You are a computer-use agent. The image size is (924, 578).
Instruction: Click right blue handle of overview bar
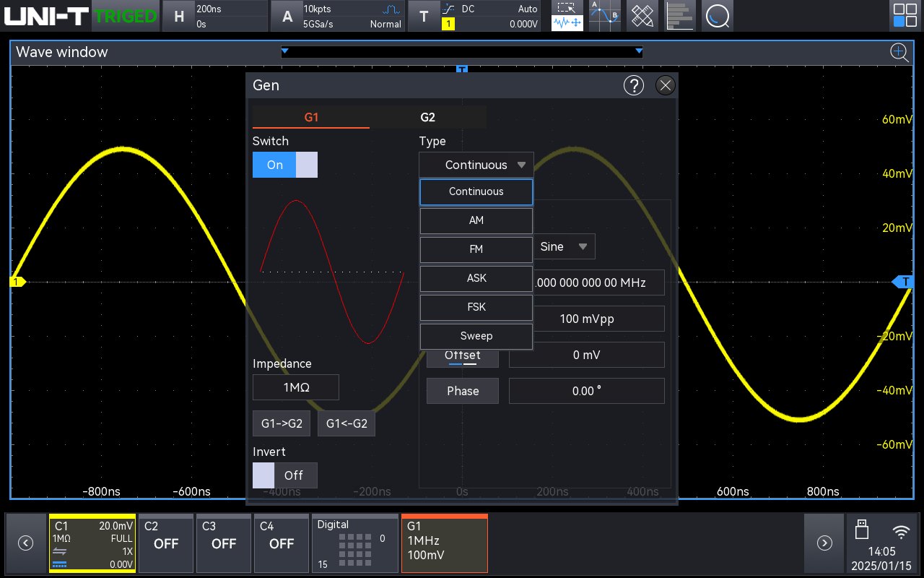coord(639,51)
